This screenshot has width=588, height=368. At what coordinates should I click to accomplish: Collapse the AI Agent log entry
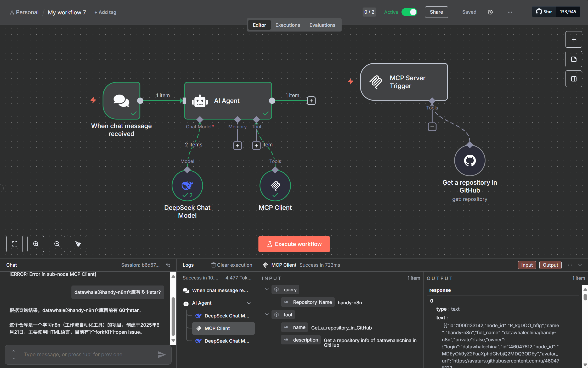(x=249, y=303)
